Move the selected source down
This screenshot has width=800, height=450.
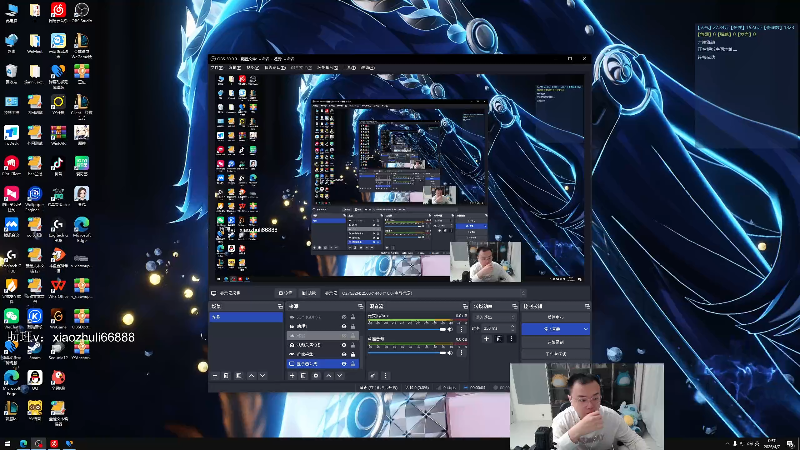pyautogui.click(x=340, y=376)
